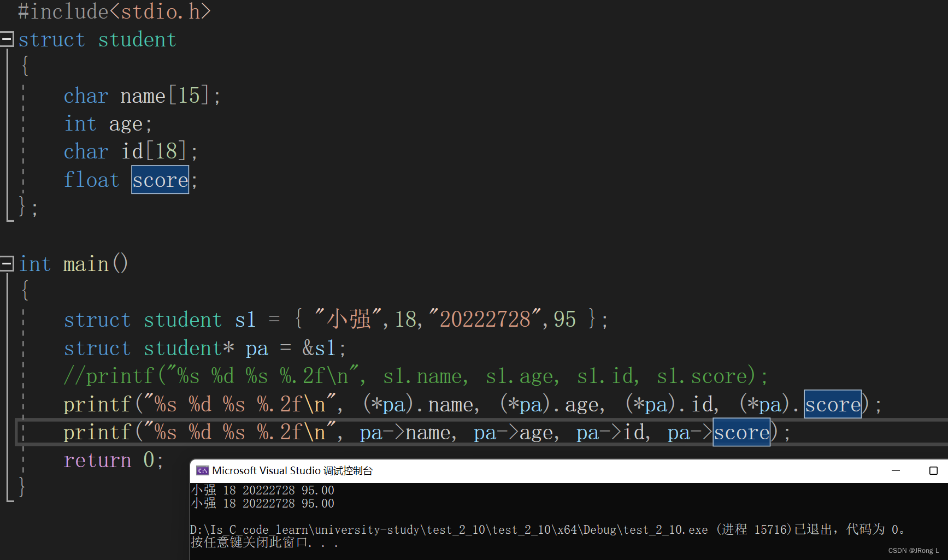Click pa->name in the last printf
The height and width of the screenshot is (560, 948).
[405, 433]
